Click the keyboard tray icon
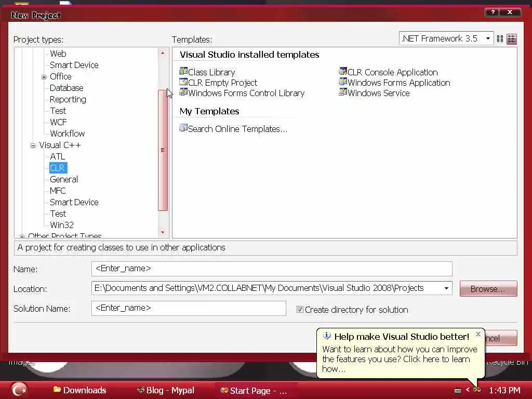The width and height of the screenshot is (532, 399). click(x=458, y=391)
